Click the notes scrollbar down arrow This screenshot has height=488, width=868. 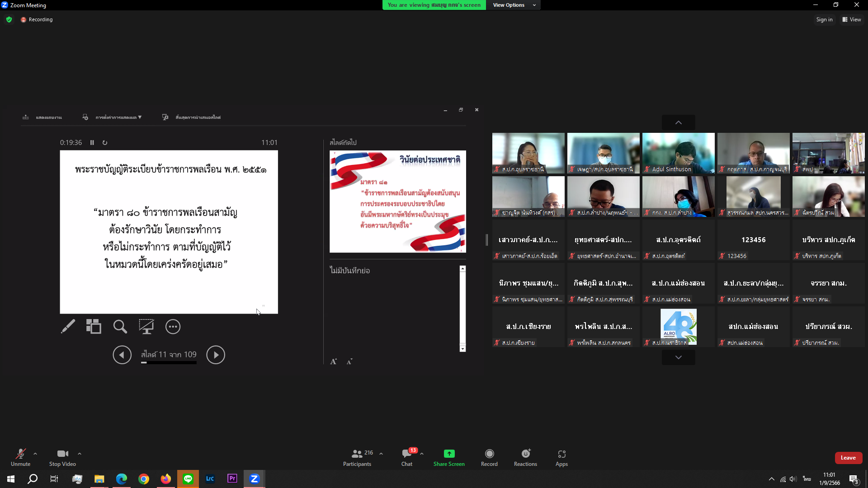[x=462, y=349]
